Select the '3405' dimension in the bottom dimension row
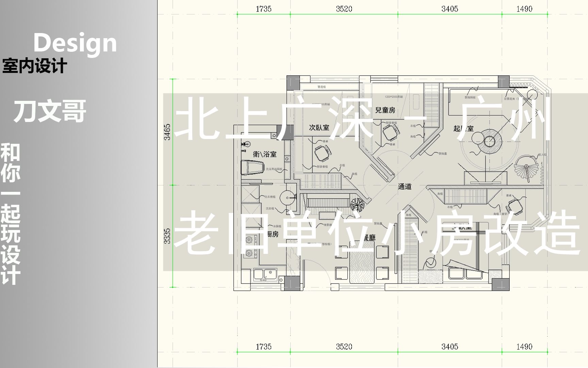This screenshot has height=368, width=588. (x=450, y=347)
